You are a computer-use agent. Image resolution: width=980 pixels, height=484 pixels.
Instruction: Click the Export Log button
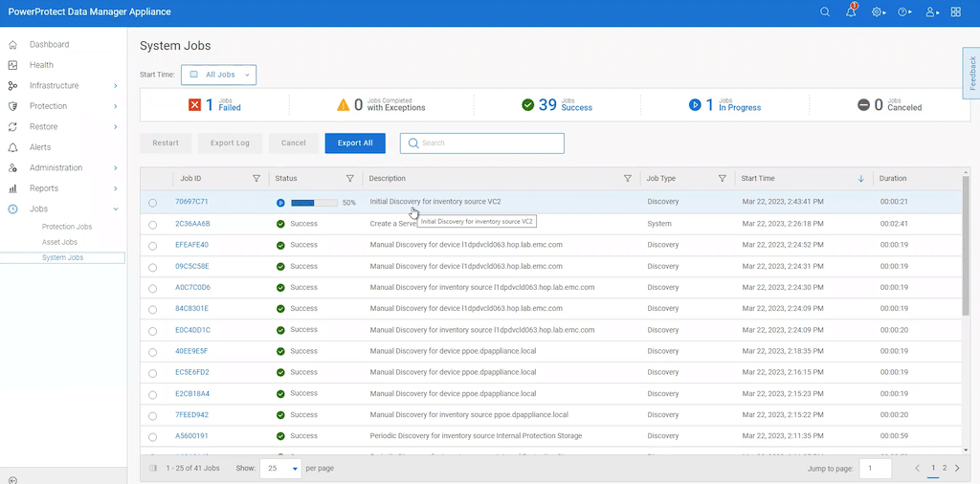[x=230, y=143]
